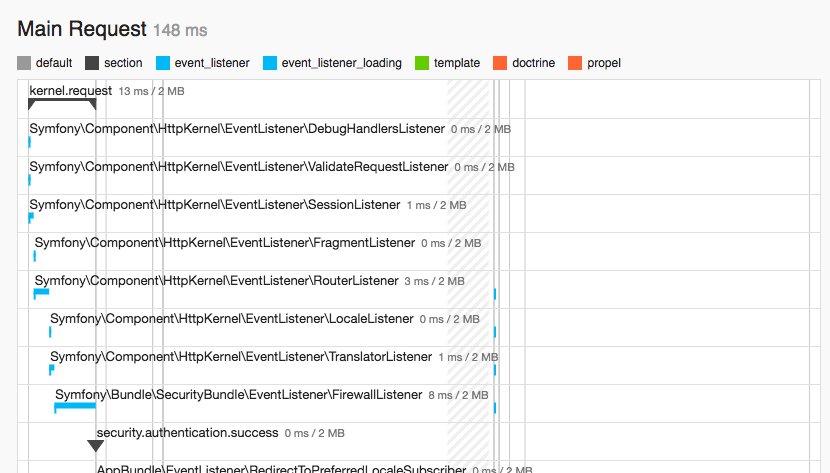Click the FragmentListener timeline bar
830x473 pixels.
(35, 256)
